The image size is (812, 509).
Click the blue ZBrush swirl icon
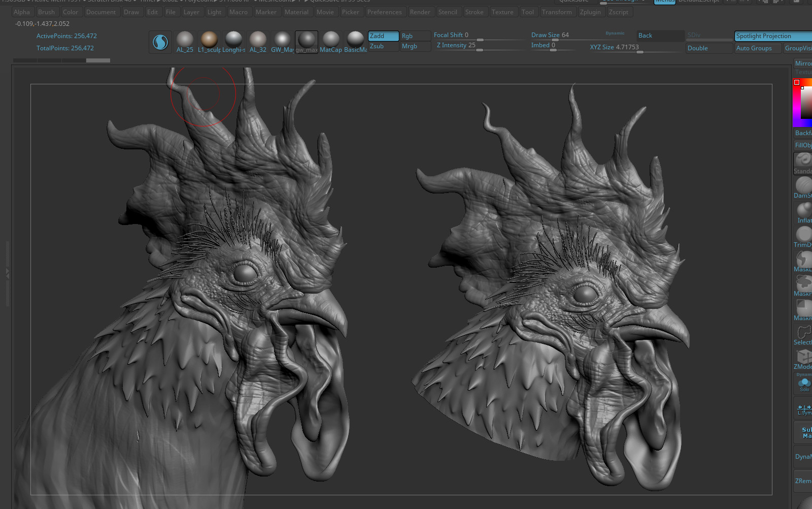click(160, 42)
